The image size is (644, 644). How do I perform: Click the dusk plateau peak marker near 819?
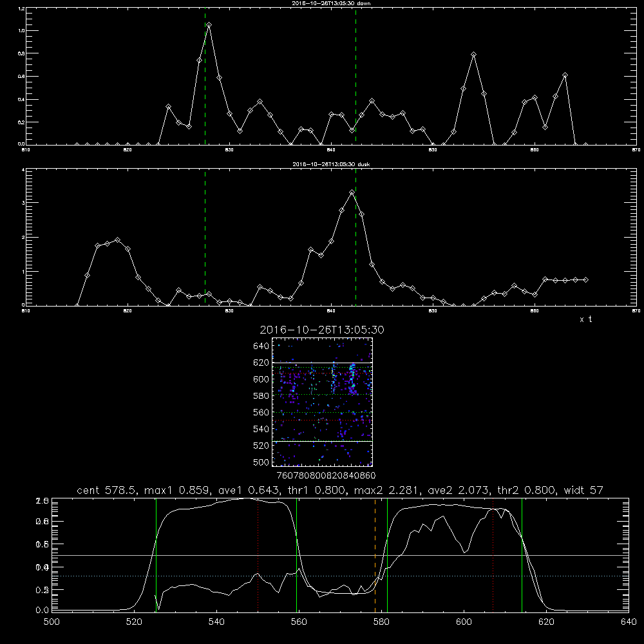(x=117, y=240)
